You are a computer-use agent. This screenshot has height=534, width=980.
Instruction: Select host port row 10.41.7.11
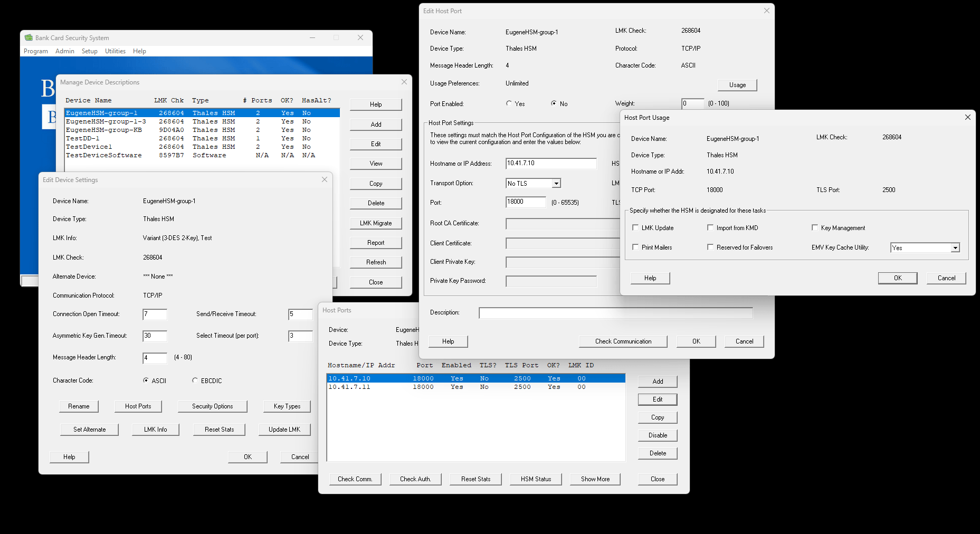[x=475, y=387]
